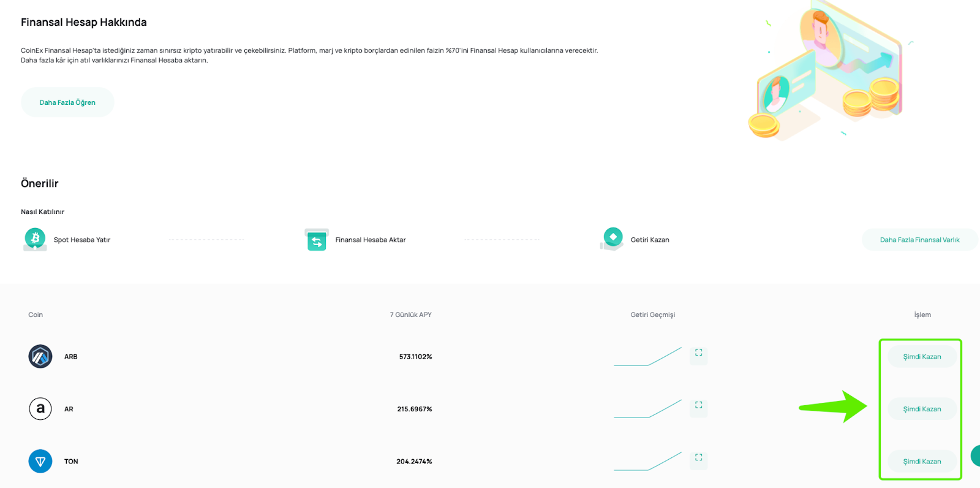The width and height of the screenshot is (980, 488).
Task: Click the 573.1102% APY value
Action: (416, 357)
